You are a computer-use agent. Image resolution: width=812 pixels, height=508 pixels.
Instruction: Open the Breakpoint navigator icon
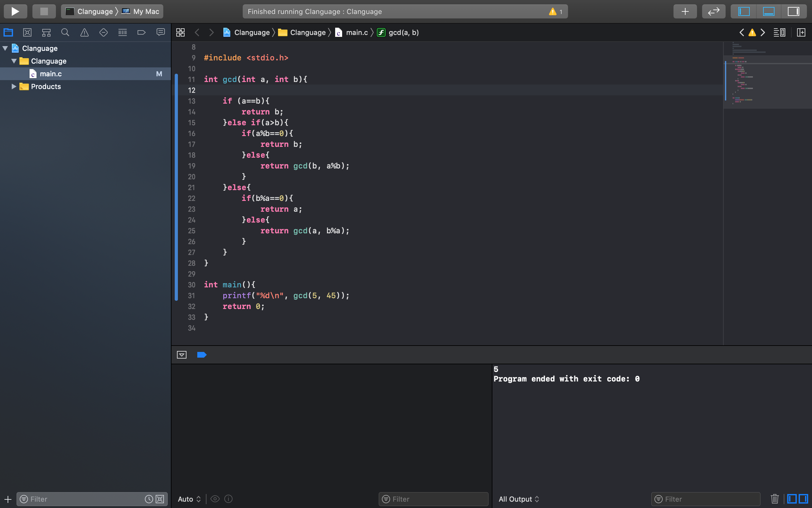click(141, 33)
